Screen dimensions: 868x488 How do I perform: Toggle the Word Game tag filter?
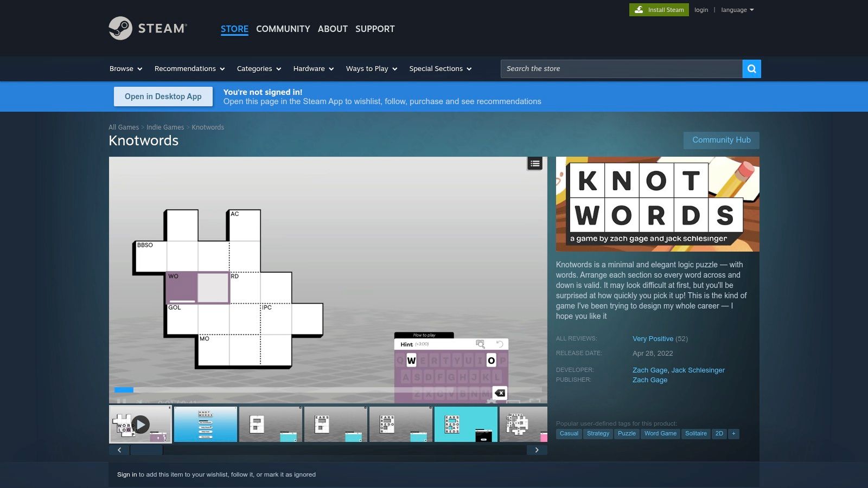[660, 433]
